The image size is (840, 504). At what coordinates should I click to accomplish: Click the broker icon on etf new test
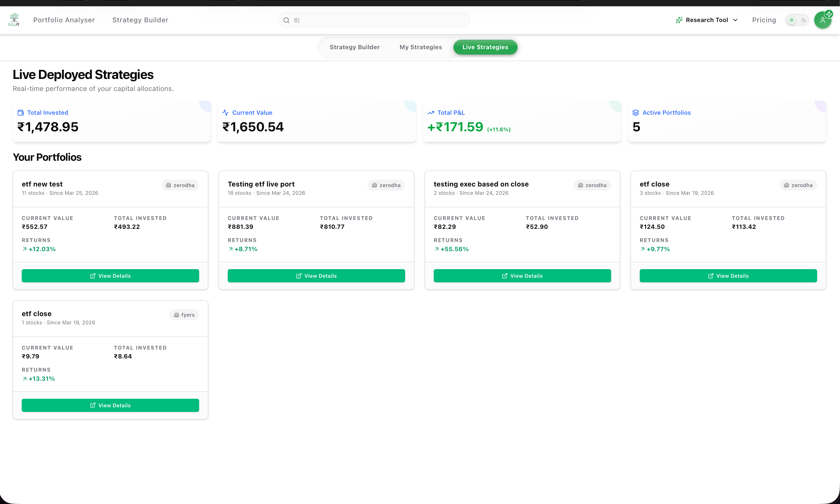click(169, 185)
